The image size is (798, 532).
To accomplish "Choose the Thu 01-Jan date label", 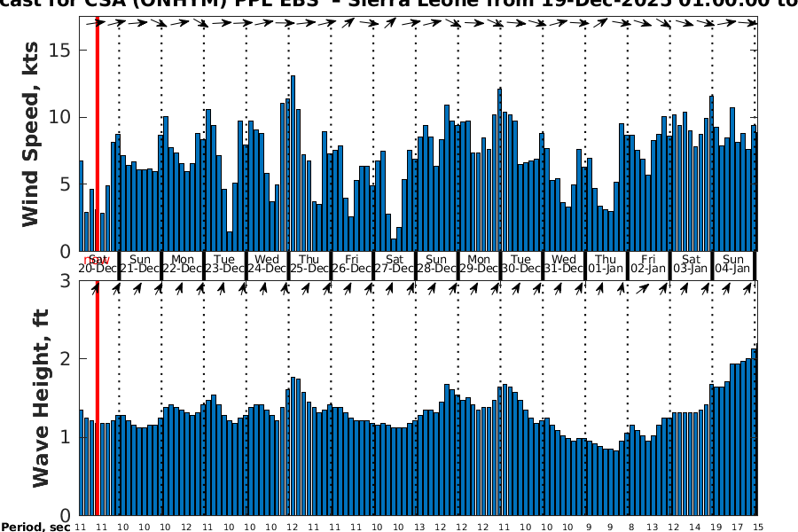I will pyautogui.click(x=606, y=263).
